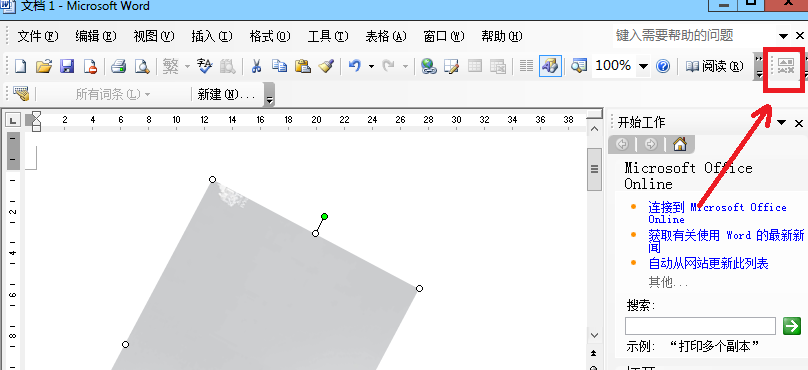Open the Document Map icon
The width and height of the screenshot is (808, 370).
pyautogui.click(x=579, y=66)
